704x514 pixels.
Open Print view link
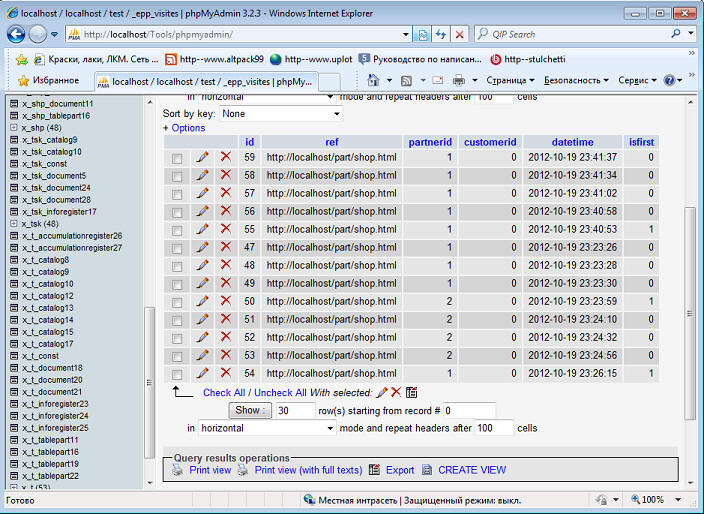210,470
